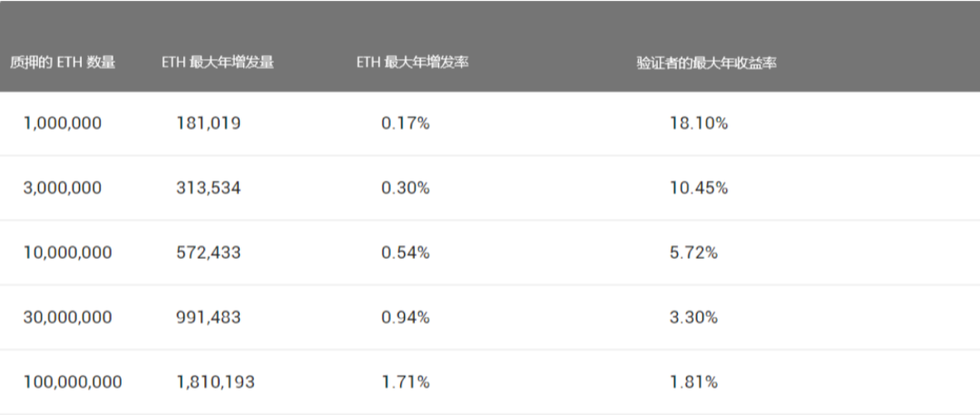Click the ETH 最大年增发量 column header
980x415 pixels.
point(218,63)
